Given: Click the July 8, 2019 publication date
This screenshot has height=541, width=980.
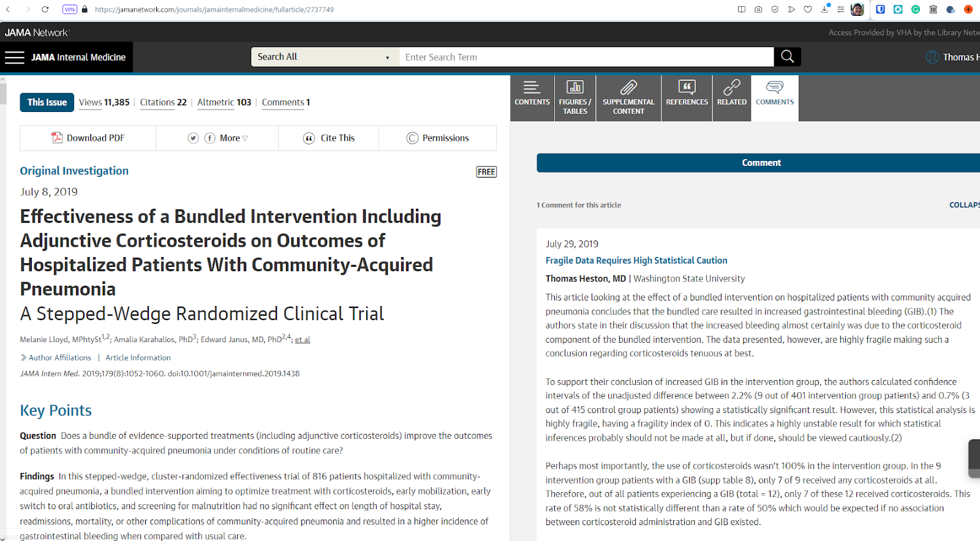Looking at the screenshot, I should click(49, 192).
